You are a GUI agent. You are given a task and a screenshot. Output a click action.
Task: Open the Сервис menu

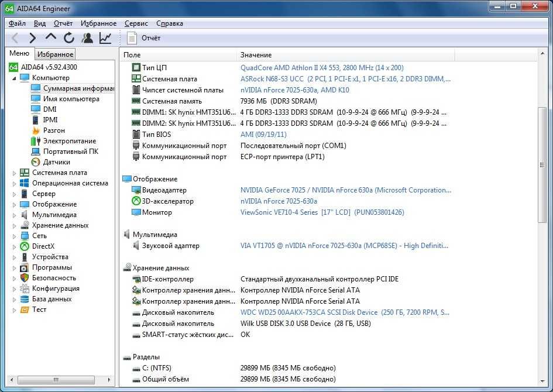click(x=136, y=23)
